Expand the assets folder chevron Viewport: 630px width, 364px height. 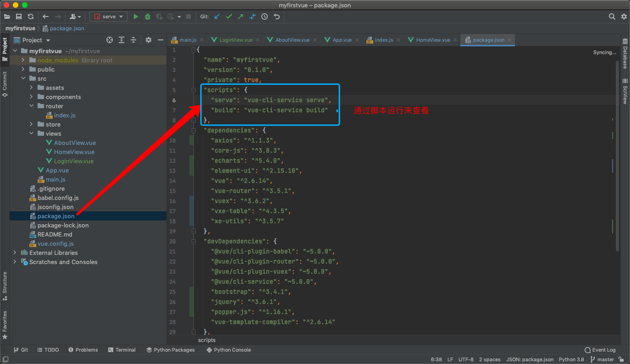click(31, 88)
